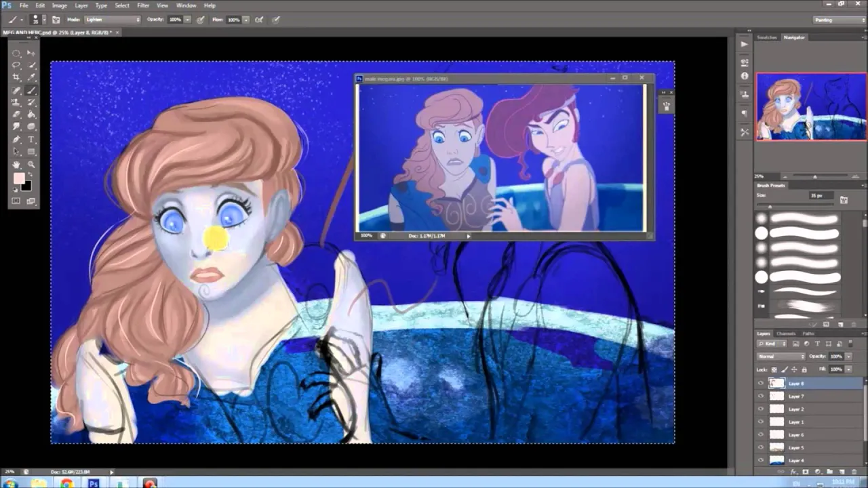Select the Pen tool
The height and width of the screenshot is (488, 868).
(16, 139)
